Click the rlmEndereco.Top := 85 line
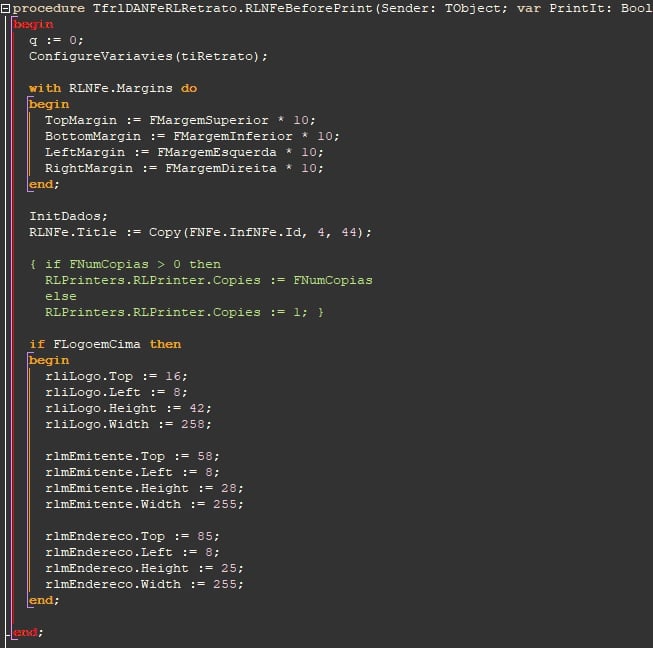Viewport: 653px width, 648px height. pyautogui.click(x=132, y=536)
